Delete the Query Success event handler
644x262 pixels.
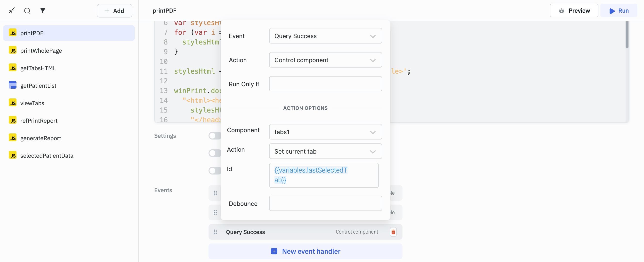393,232
